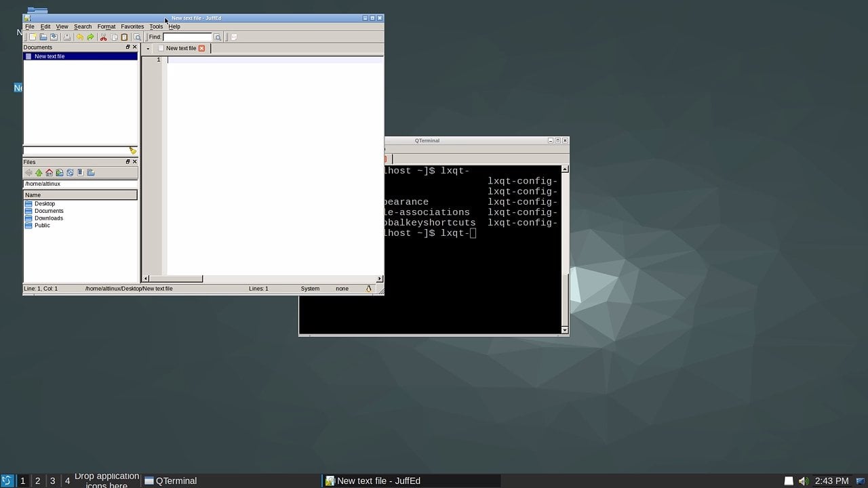Click the Find search icon beside the field

point(217,37)
